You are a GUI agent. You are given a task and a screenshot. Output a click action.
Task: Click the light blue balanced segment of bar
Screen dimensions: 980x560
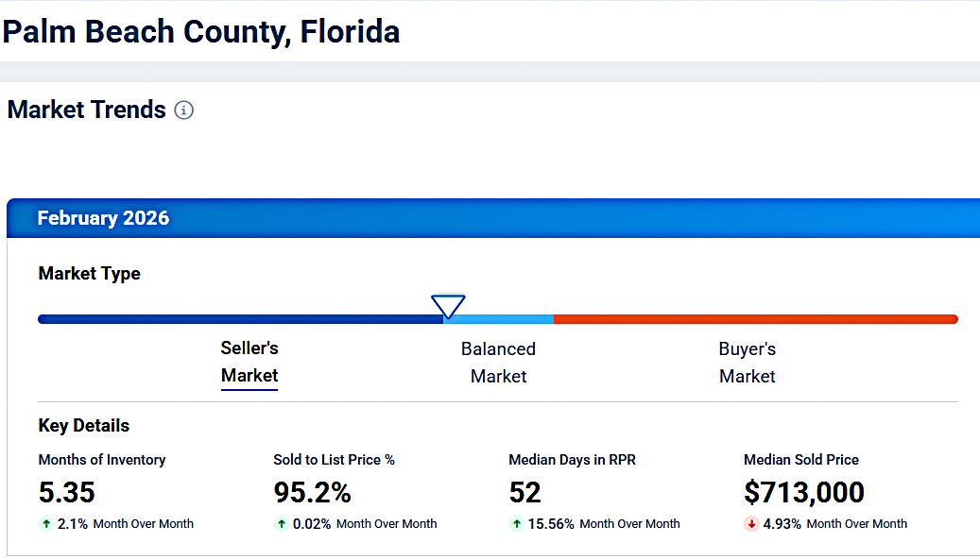tap(501, 319)
